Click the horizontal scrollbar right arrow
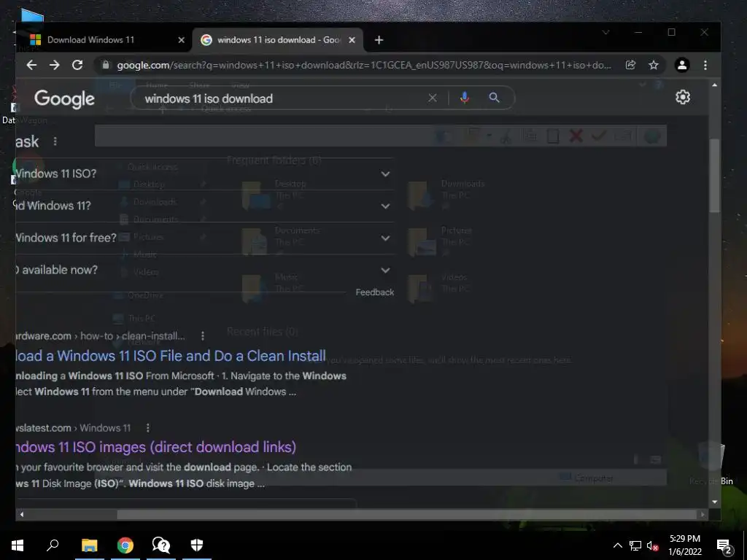 pyautogui.click(x=703, y=514)
